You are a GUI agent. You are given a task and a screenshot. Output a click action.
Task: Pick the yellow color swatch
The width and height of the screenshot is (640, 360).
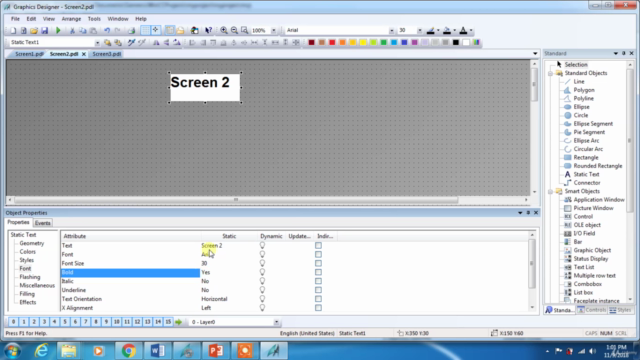click(x=363, y=42)
